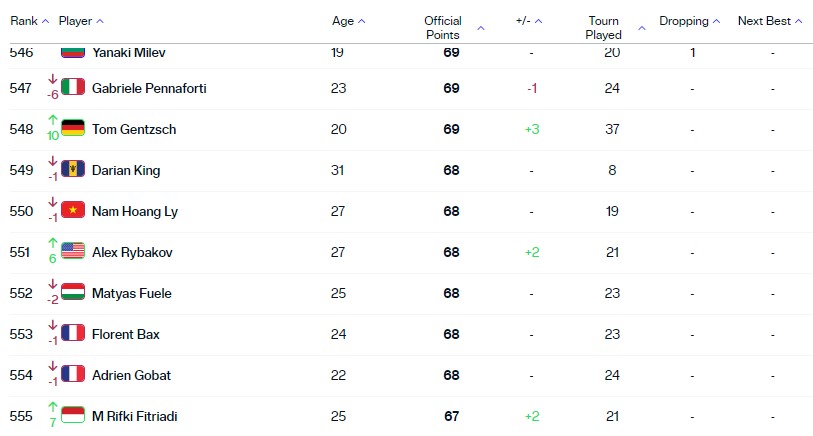The width and height of the screenshot is (813, 436).
Task: Click the US flag beside Alex Rybakov
Action: pyautogui.click(x=73, y=250)
